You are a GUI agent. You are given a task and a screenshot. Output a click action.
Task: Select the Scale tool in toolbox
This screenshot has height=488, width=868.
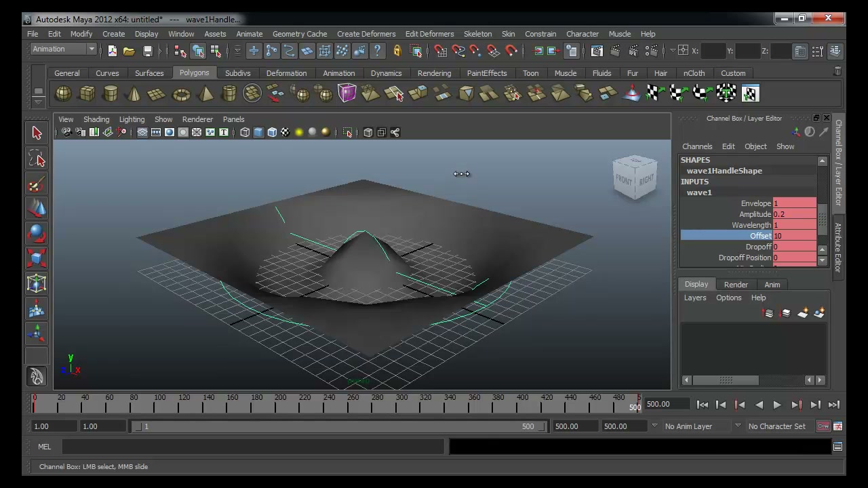pyautogui.click(x=37, y=258)
